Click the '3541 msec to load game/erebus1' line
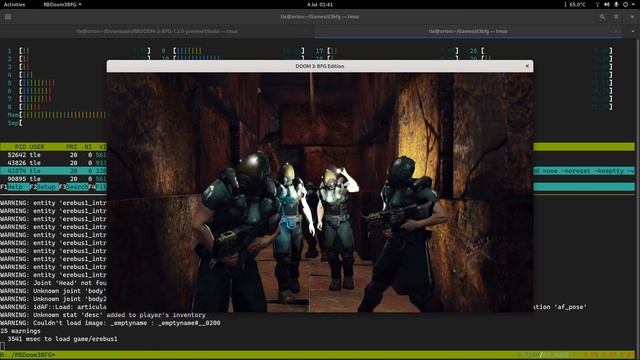 [62, 339]
